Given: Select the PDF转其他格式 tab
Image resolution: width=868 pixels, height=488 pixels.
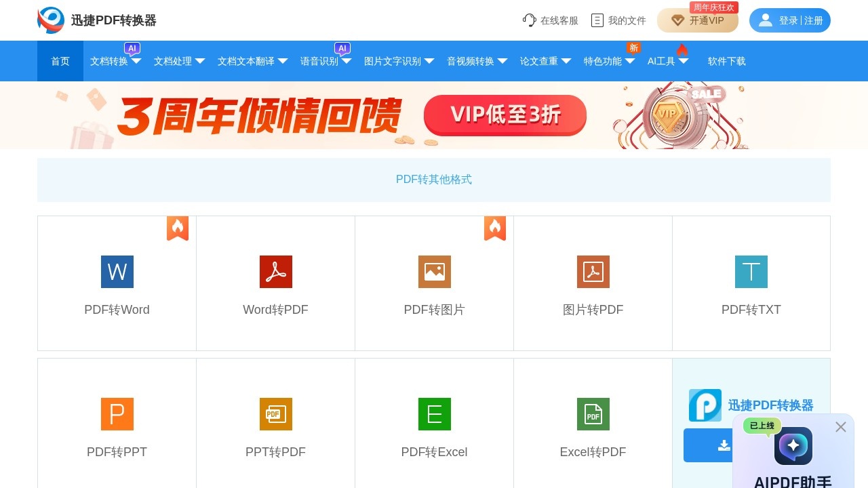Looking at the screenshot, I should 434,180.
